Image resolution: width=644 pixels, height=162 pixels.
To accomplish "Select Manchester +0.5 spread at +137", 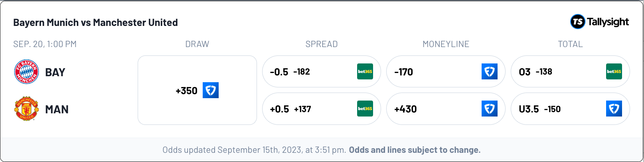I will point(322,109).
